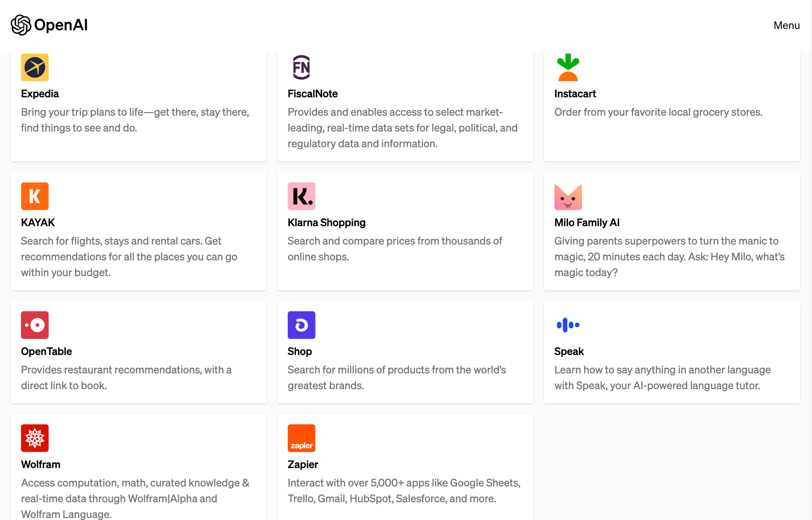Open the KAYAK plugin by clicking its name
This screenshot has width=812, height=520.
coord(37,222)
